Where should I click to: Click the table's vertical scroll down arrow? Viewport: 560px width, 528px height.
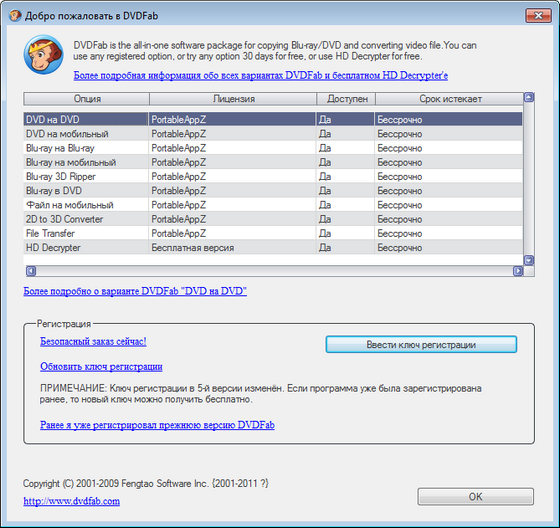(x=529, y=260)
